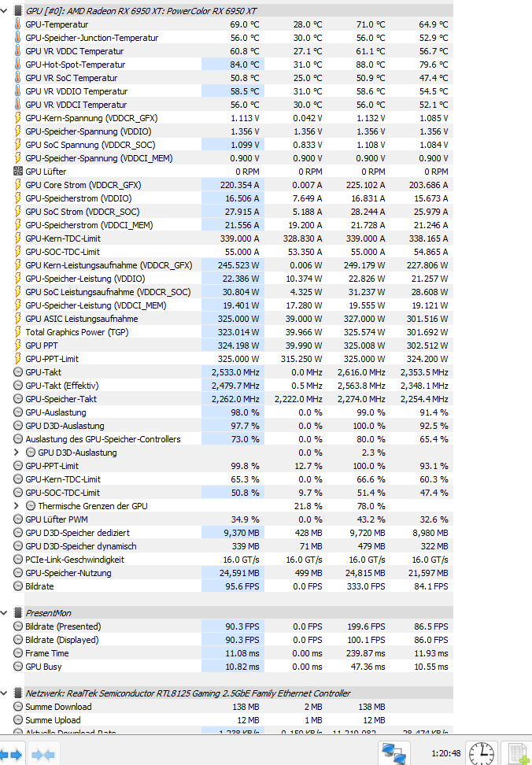The width and height of the screenshot is (532, 765).
Task: Select the GPU-Speicher-Spannung (VDDCI_MEM) row label
Action: (99, 158)
